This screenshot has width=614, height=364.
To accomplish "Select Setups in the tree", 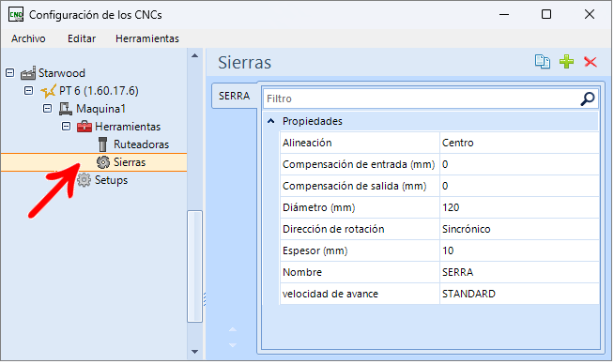I will 111,180.
